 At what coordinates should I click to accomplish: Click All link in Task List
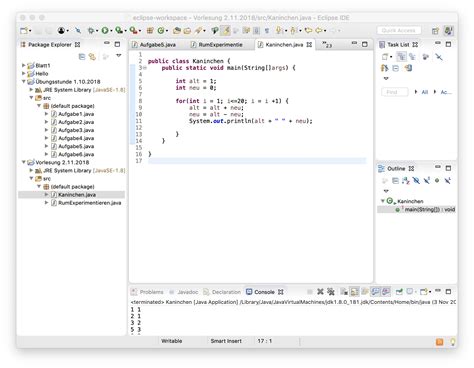coord(425,92)
